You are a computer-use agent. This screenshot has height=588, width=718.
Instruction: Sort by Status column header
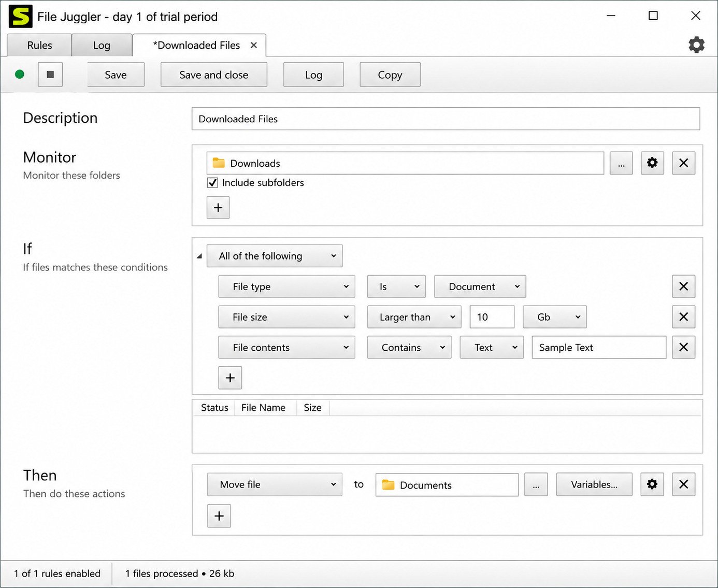(x=214, y=408)
